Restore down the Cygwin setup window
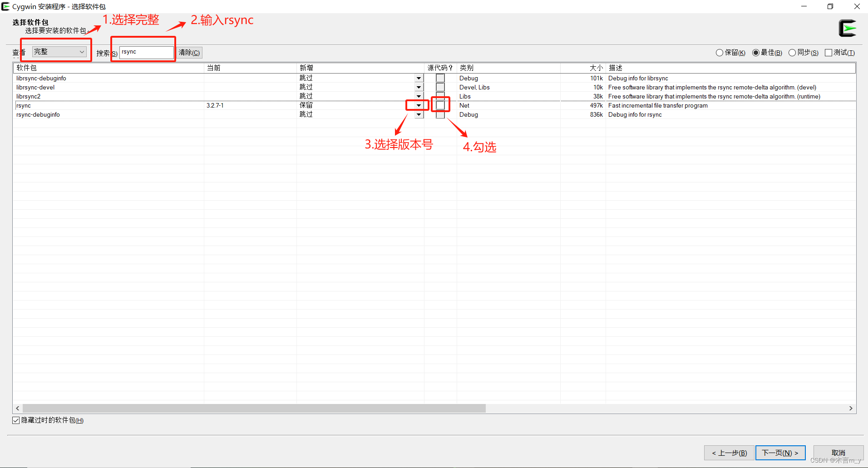 (830, 6)
